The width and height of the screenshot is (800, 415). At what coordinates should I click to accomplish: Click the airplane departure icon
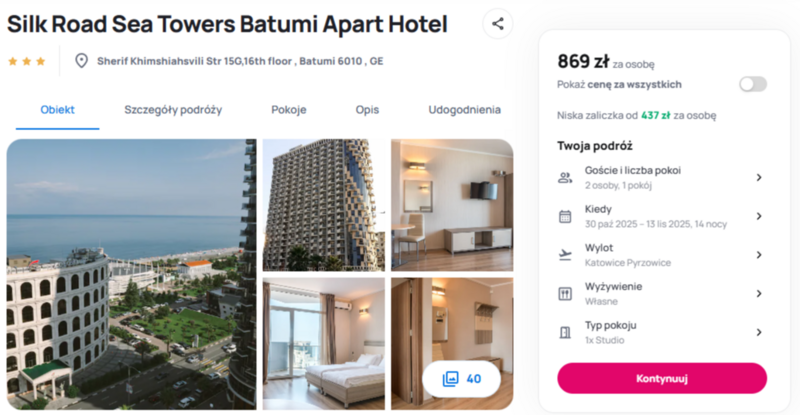click(x=565, y=255)
